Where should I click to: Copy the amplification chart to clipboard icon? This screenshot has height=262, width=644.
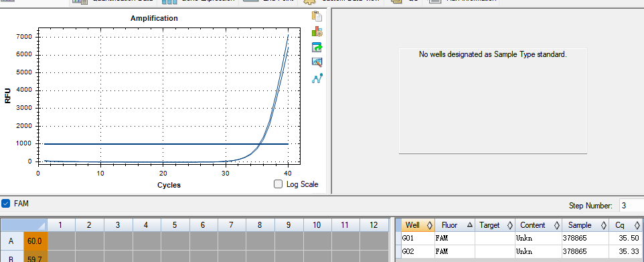[x=317, y=16]
